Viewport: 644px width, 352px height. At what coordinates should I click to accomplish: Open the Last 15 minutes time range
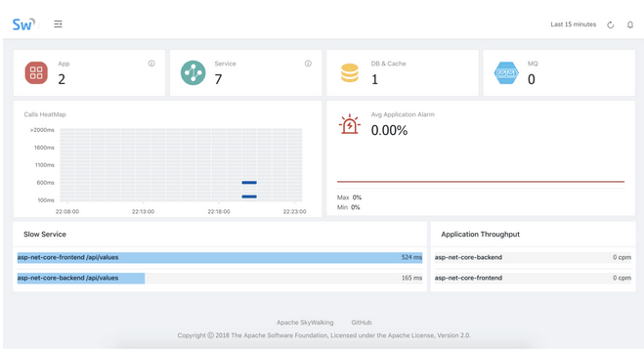click(x=573, y=24)
